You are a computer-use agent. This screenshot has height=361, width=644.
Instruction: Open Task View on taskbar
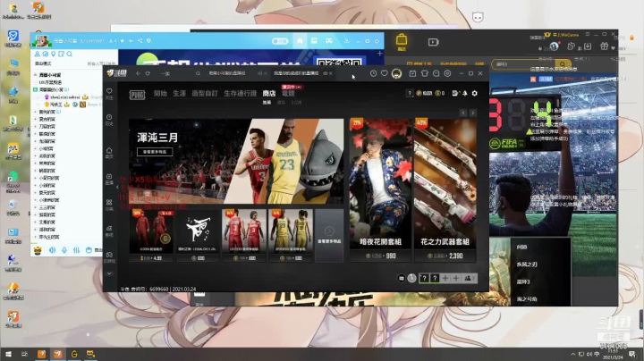click(25, 354)
